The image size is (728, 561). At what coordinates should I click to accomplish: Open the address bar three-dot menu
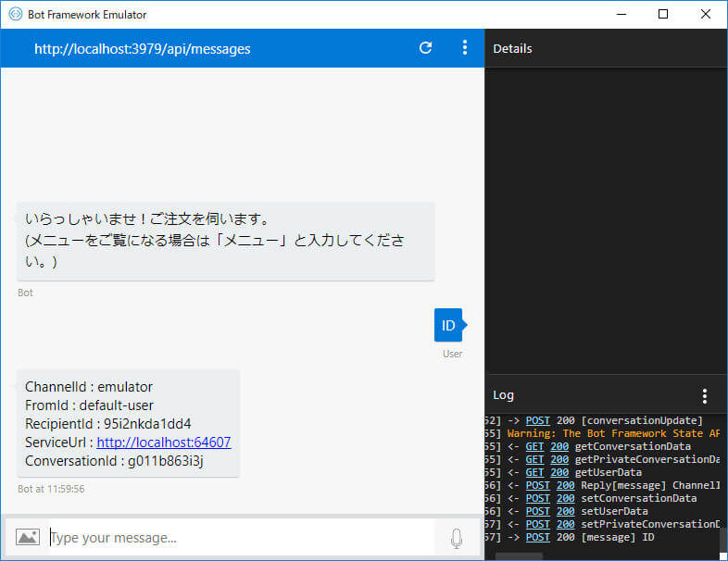465,48
